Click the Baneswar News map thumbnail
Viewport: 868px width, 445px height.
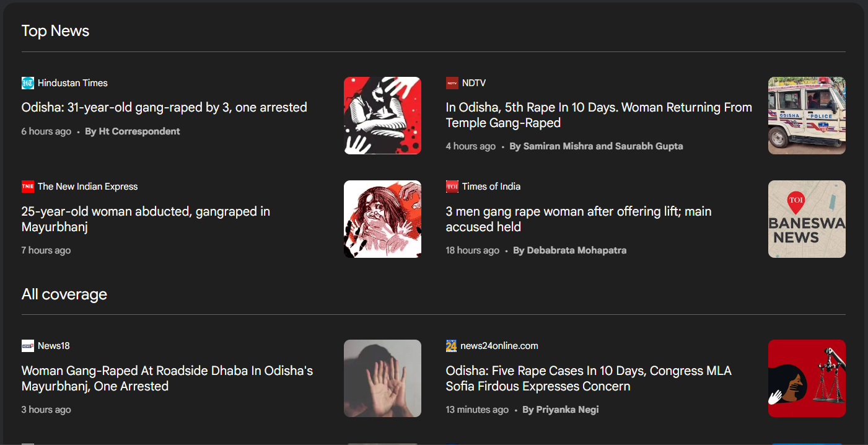pos(807,219)
